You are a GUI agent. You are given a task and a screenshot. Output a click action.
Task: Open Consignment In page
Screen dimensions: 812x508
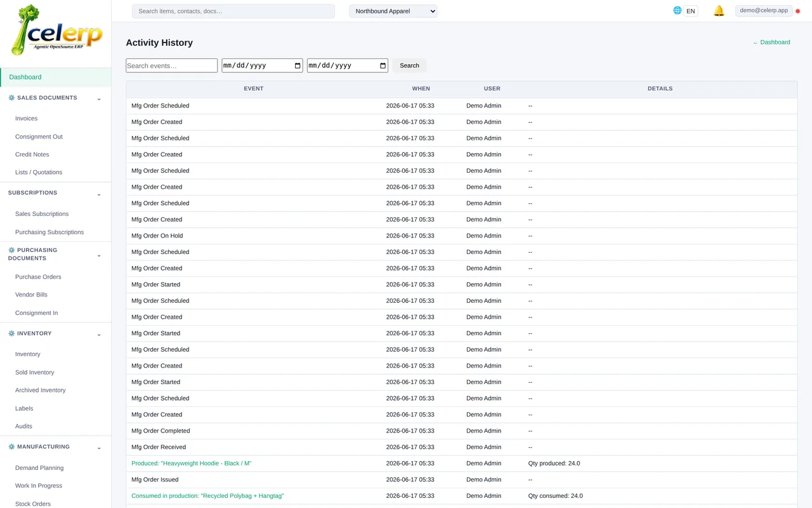36,312
